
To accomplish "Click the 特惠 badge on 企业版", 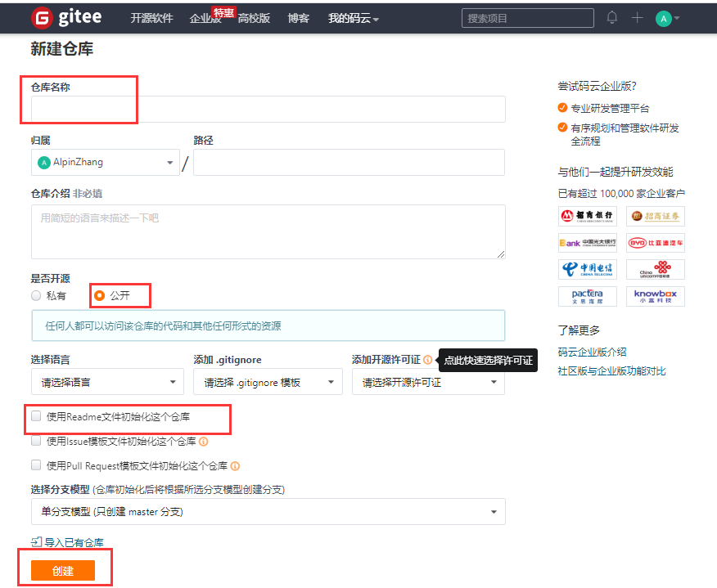I will pyautogui.click(x=223, y=13).
